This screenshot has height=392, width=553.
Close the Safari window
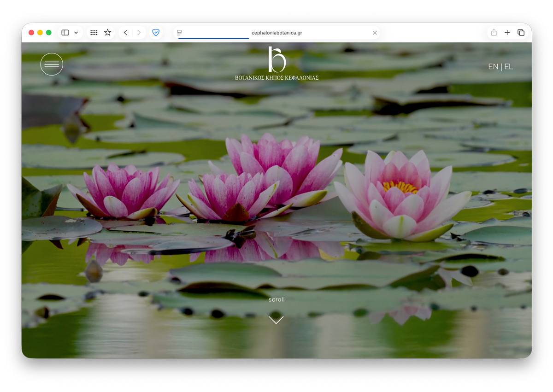(31, 33)
